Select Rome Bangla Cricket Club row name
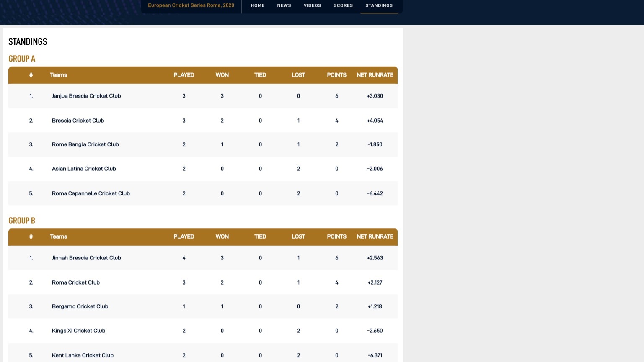The width and height of the screenshot is (644, 362). 85,144
